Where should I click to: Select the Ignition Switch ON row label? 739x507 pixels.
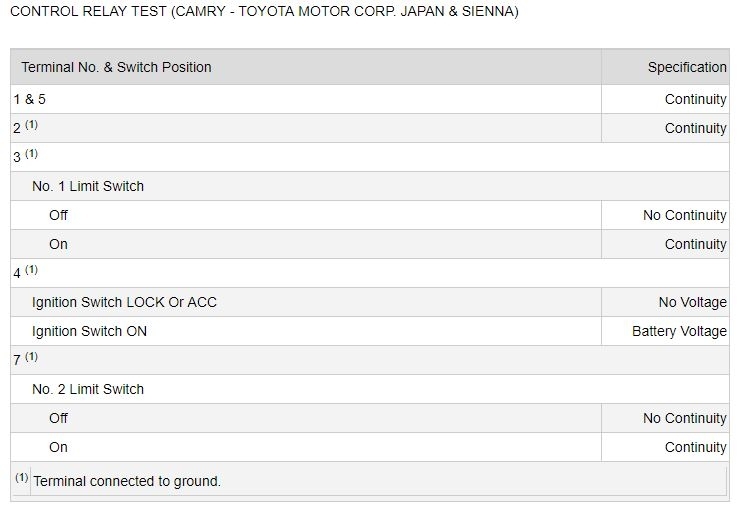pyautogui.click(x=89, y=331)
